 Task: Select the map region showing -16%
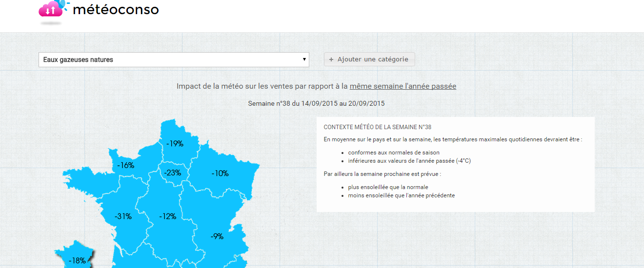pyautogui.click(x=125, y=166)
